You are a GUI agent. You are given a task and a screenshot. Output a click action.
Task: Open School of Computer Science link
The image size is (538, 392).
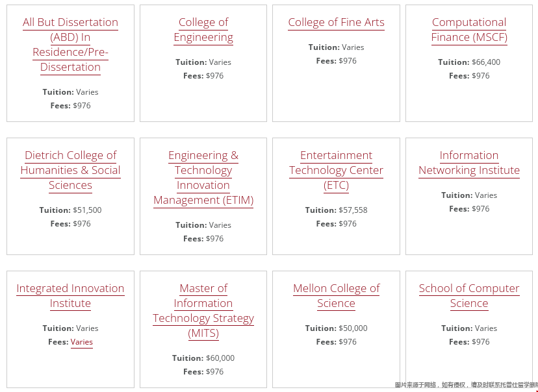[x=469, y=296]
